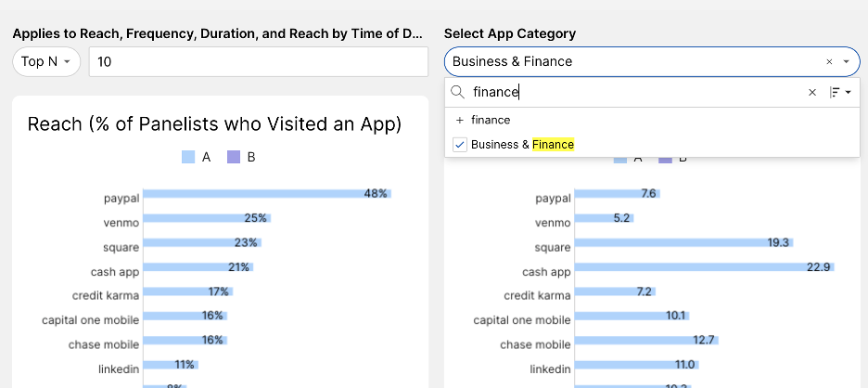Click the paypal 48% reach bar
Screen dimensions: 868x388
pyautogui.click(x=267, y=194)
